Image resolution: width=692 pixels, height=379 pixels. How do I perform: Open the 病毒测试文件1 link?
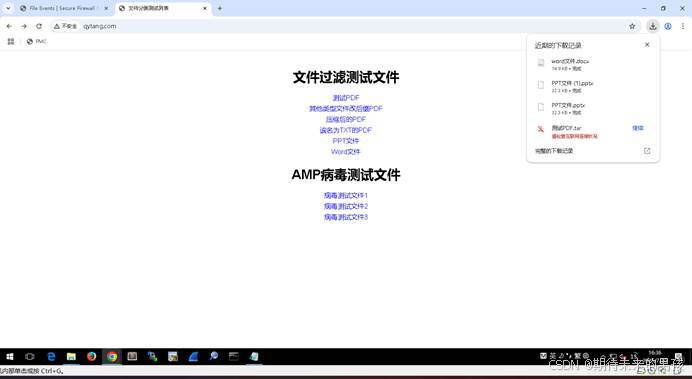click(346, 195)
